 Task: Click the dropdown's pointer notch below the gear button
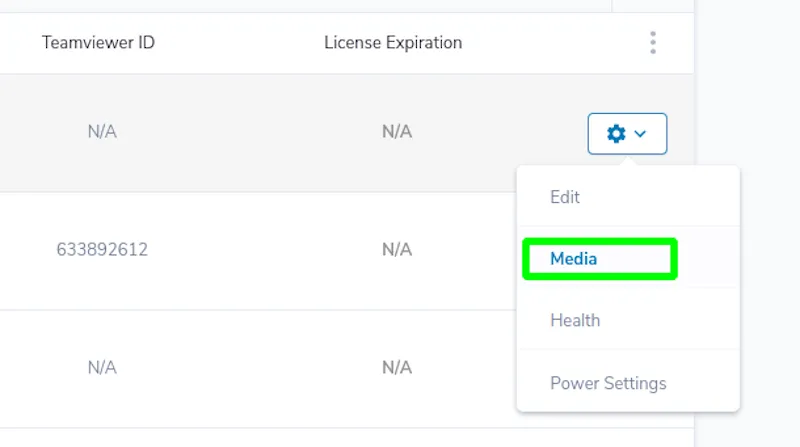pos(628,161)
